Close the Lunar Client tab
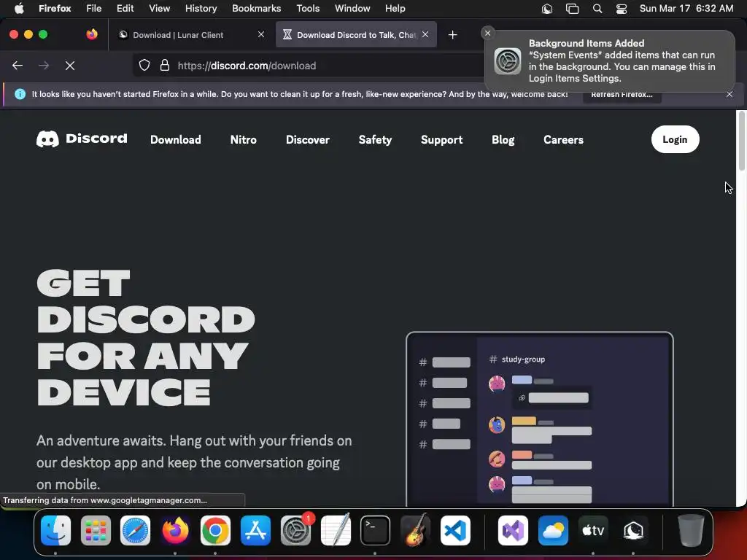 pyautogui.click(x=261, y=34)
